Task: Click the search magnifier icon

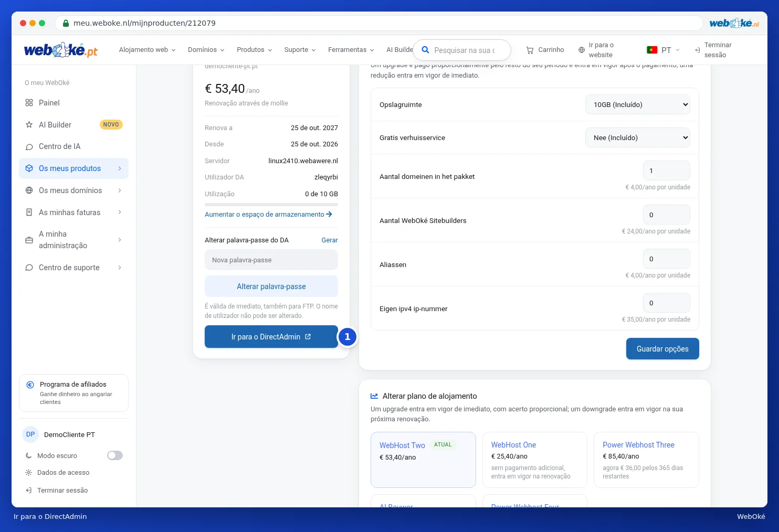Action: (x=426, y=50)
